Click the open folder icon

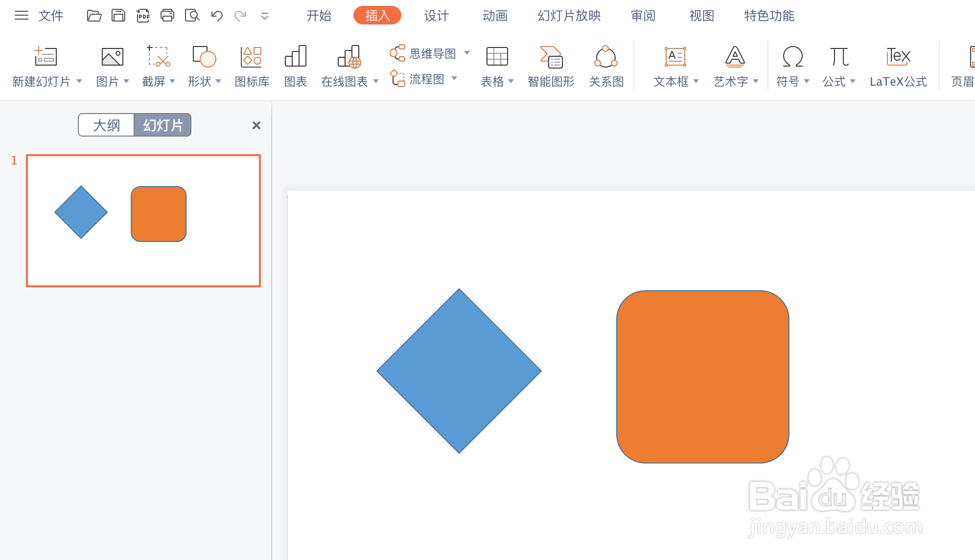94,16
